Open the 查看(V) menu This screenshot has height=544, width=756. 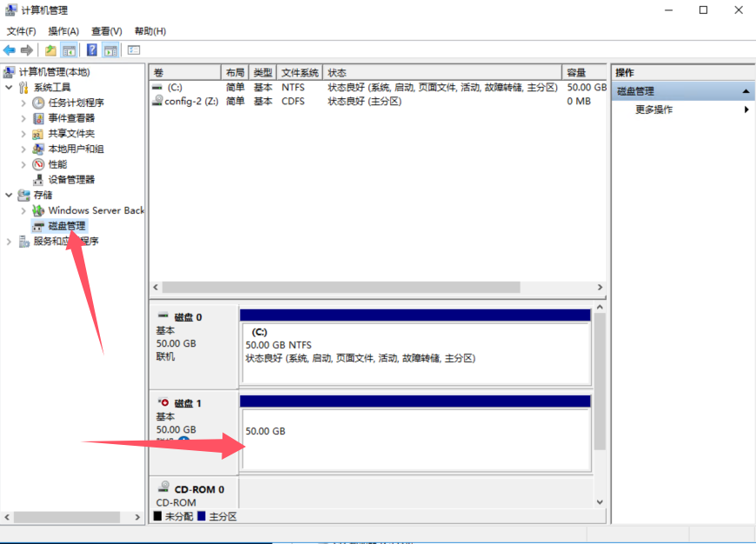(x=104, y=30)
